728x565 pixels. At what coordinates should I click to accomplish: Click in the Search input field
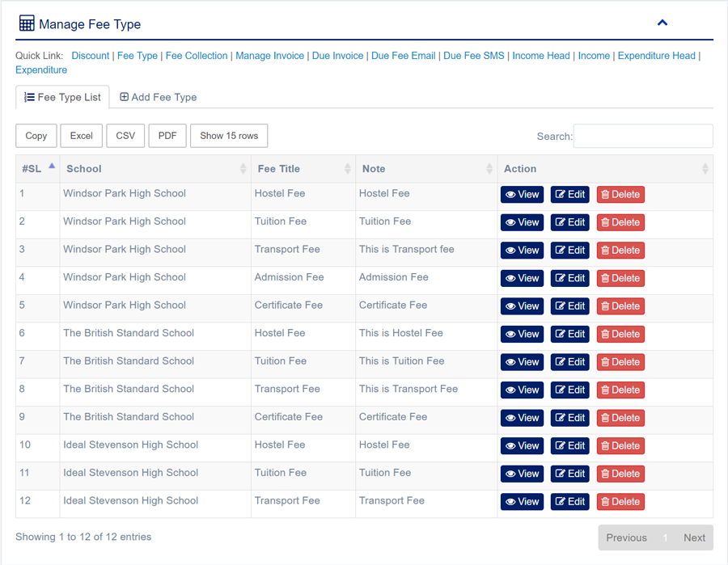643,136
